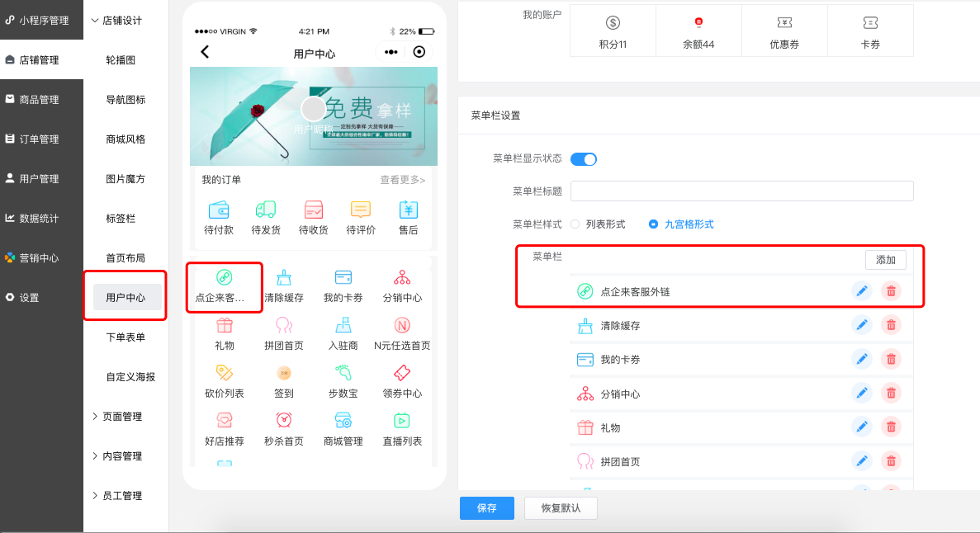Click the three-dot more icon in phone header
This screenshot has width=980, height=533.
coord(391,52)
